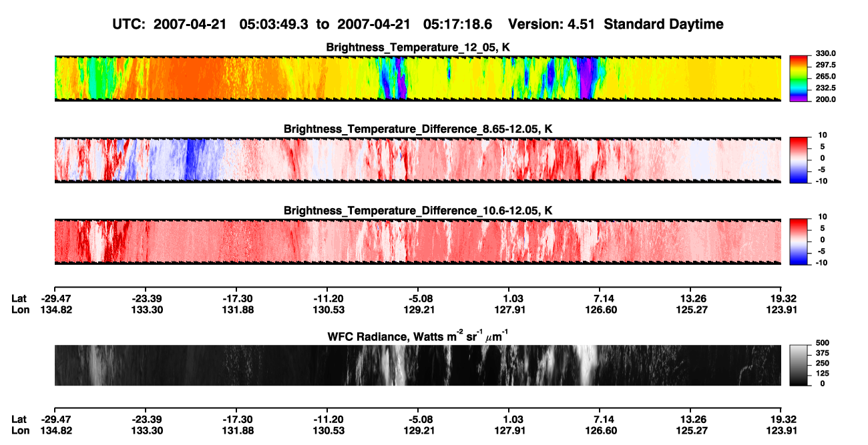Viewport: 868px width, 445px height.
Task: Click the 250 radiance colorbar label
Action: coord(821,364)
